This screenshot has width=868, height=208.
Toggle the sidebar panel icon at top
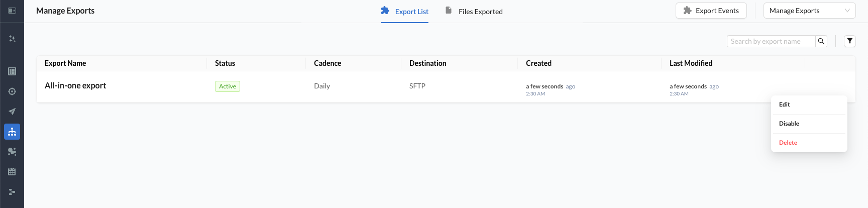[x=12, y=11]
